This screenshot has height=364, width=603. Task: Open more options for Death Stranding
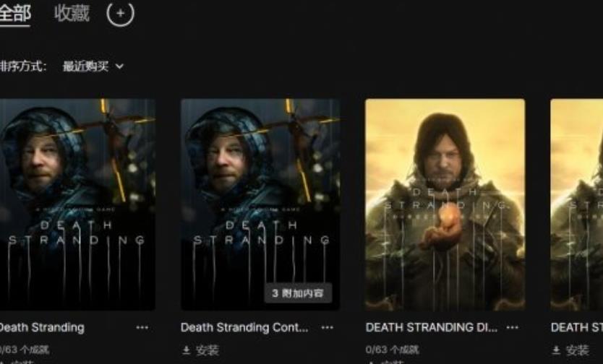[x=142, y=327]
